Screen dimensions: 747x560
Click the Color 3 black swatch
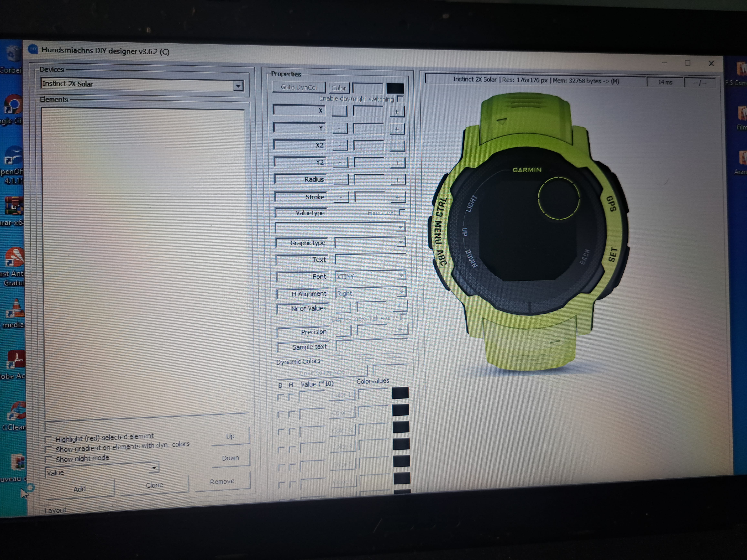coord(401,427)
